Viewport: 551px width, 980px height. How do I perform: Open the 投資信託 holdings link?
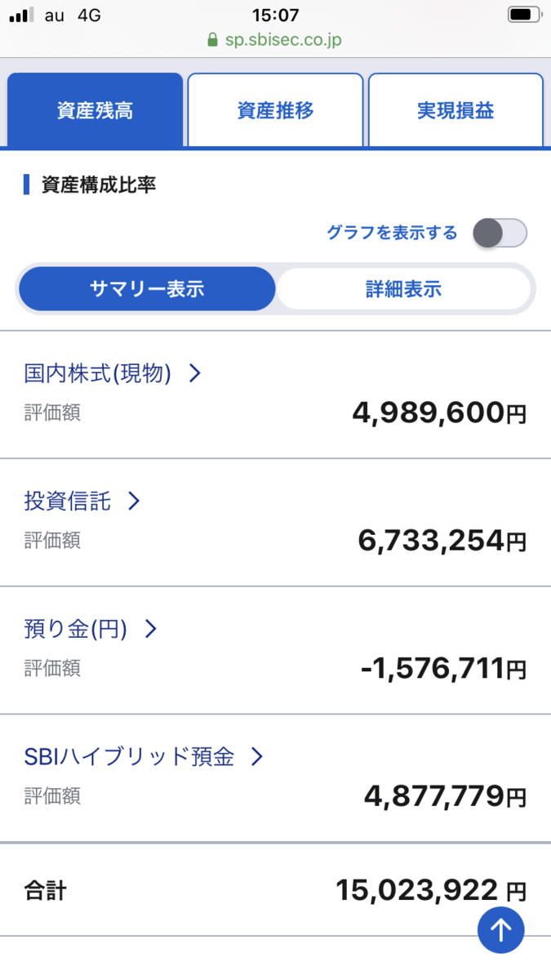[x=67, y=501]
